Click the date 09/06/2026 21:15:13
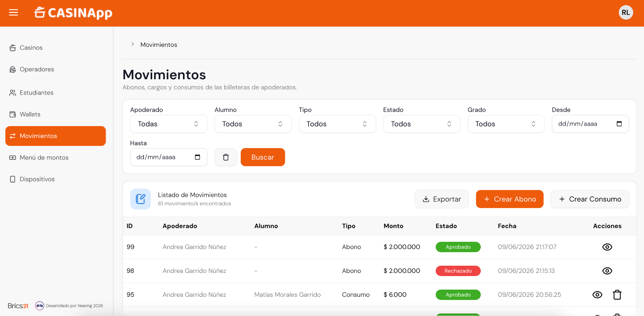This screenshot has height=316, width=644. point(526,271)
